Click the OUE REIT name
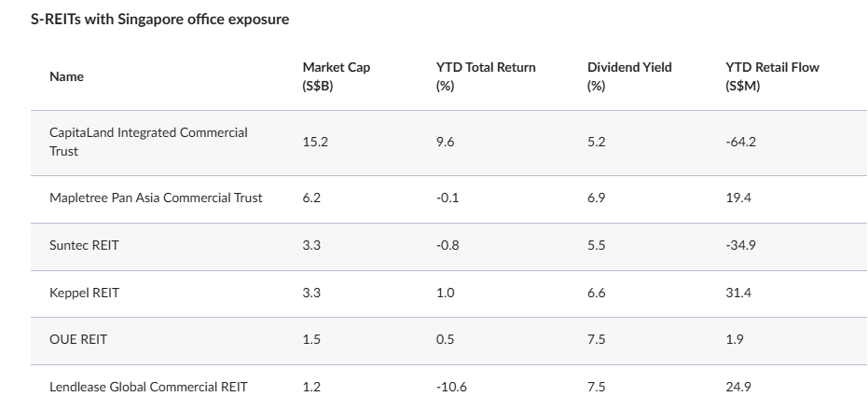The image size is (868, 410). coord(78,339)
